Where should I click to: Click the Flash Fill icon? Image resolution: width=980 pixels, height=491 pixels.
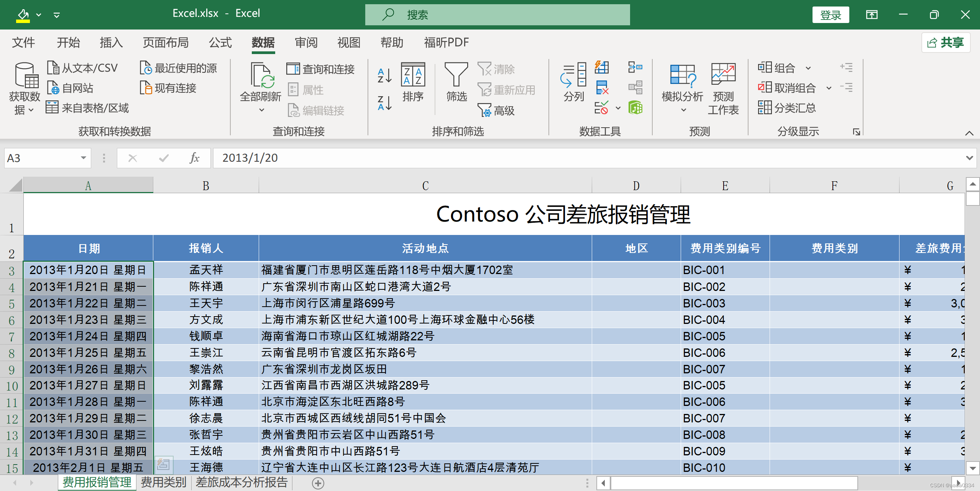[602, 67]
